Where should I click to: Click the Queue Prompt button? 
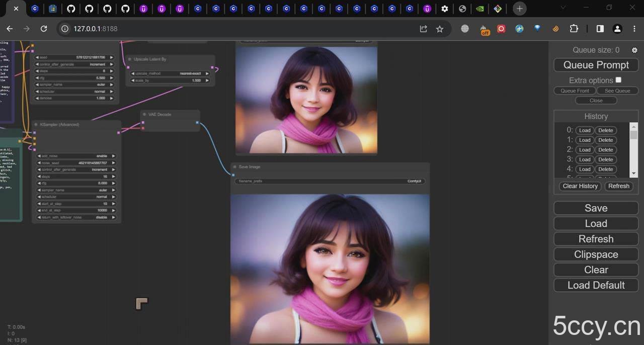click(596, 65)
